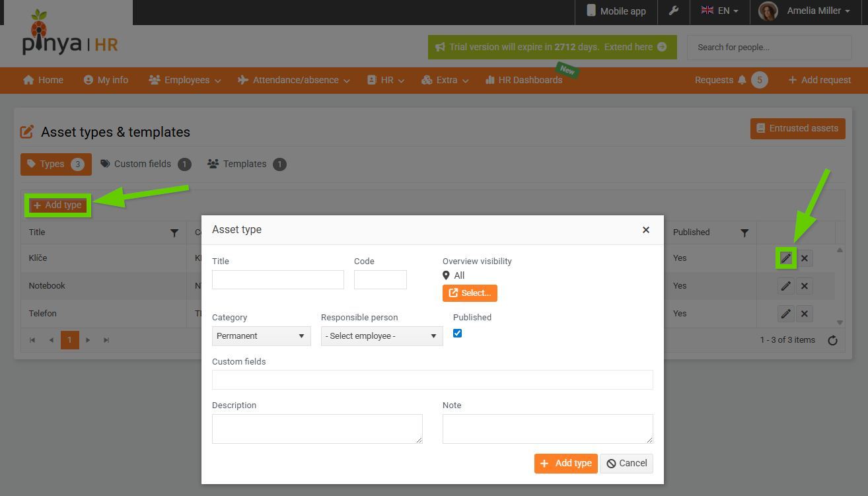Select the Notebook row title
868x496 pixels.
point(47,286)
